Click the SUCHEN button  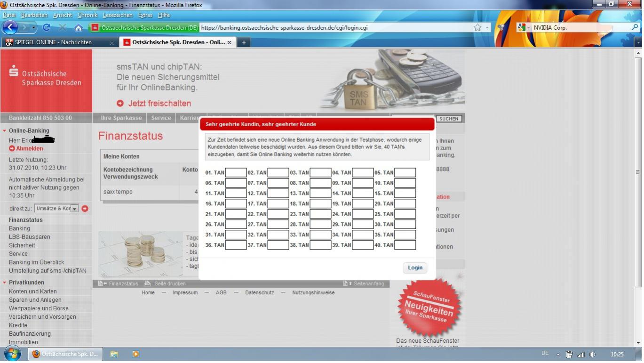449,119
